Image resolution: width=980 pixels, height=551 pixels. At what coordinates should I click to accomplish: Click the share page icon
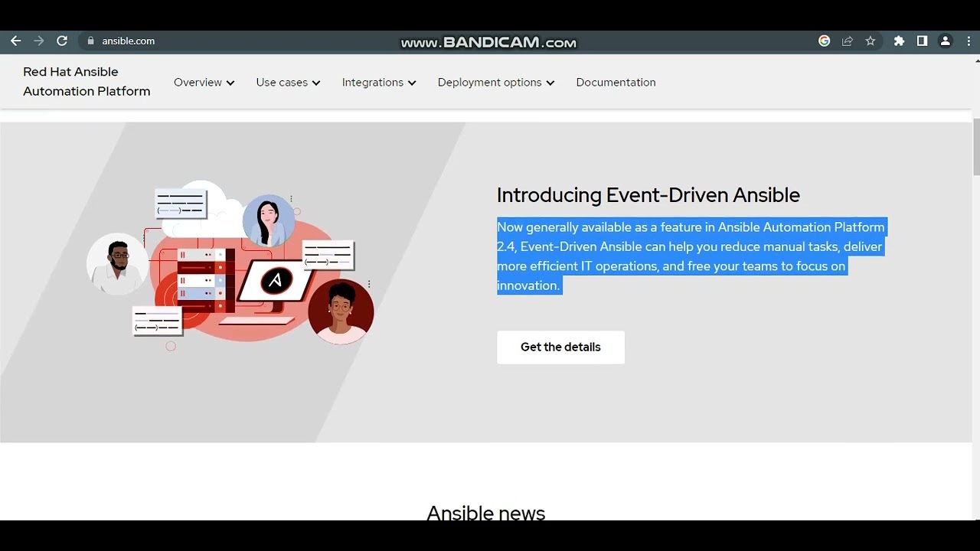pos(848,41)
